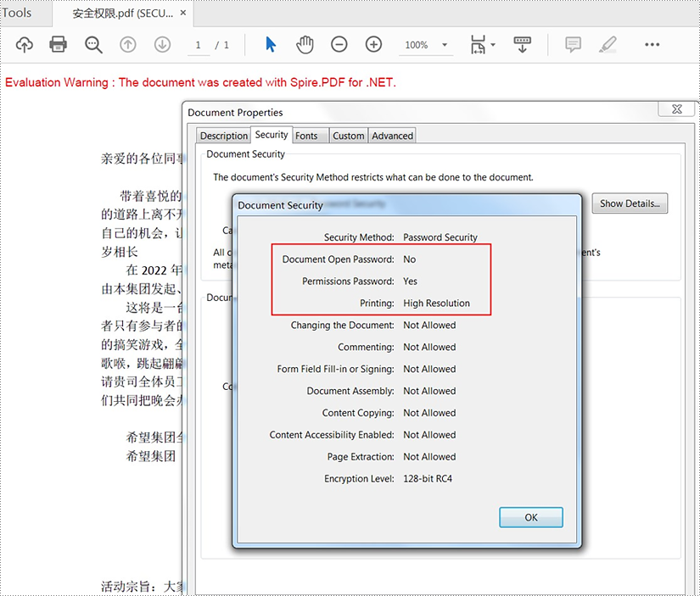Click the Document Assembly label
The height and width of the screenshot is (596, 700).
click(x=350, y=391)
